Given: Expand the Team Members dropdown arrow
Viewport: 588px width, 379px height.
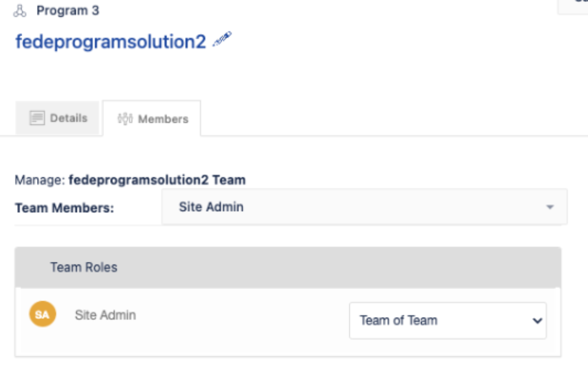Looking at the screenshot, I should [x=550, y=207].
